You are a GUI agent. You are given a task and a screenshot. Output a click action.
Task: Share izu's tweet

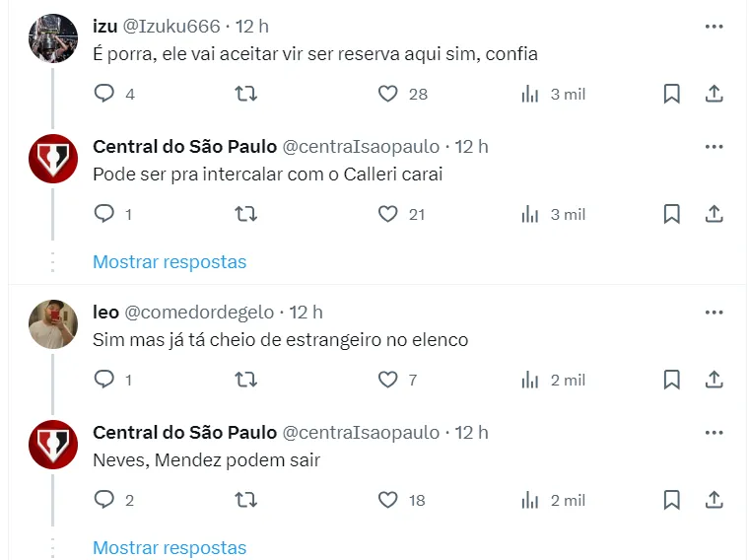(x=715, y=94)
